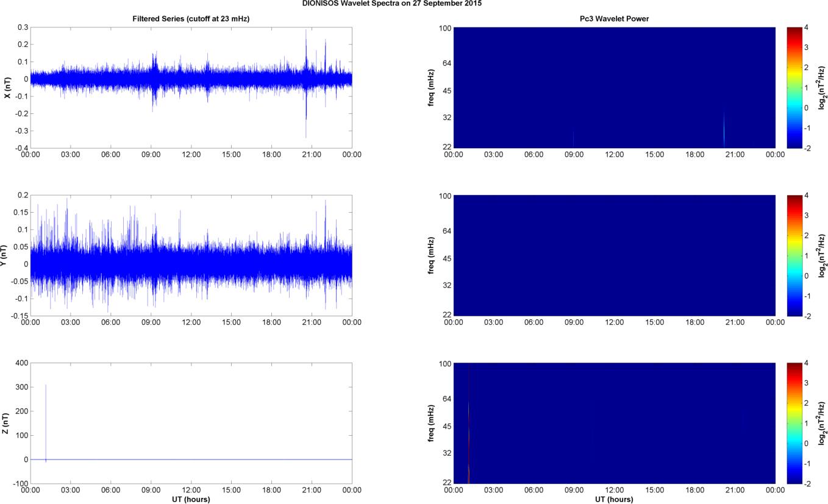828x504 pixels.
Task: Click the red streak in the Z wavelet panel
Action: tap(468, 424)
